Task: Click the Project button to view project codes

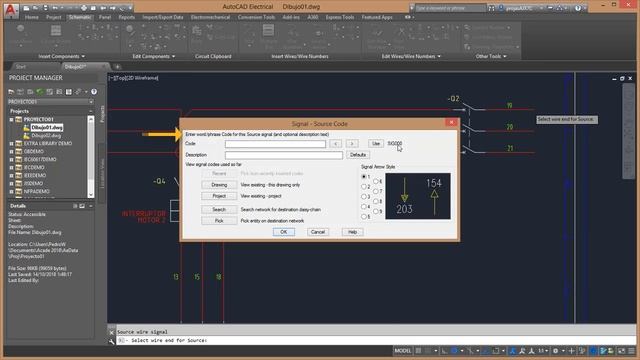Action: click(219, 196)
